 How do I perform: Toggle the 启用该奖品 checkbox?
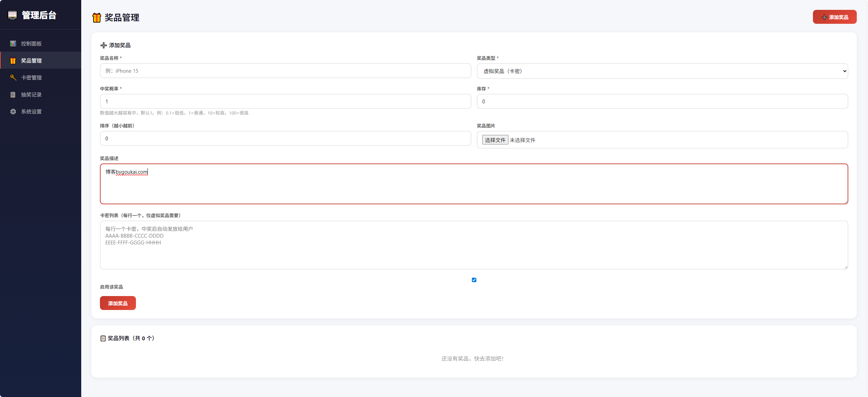tap(474, 280)
